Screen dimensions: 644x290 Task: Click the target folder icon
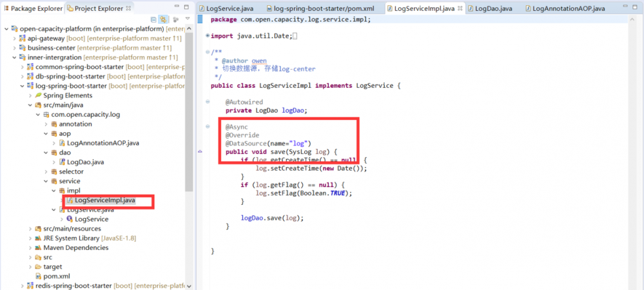[38, 267]
